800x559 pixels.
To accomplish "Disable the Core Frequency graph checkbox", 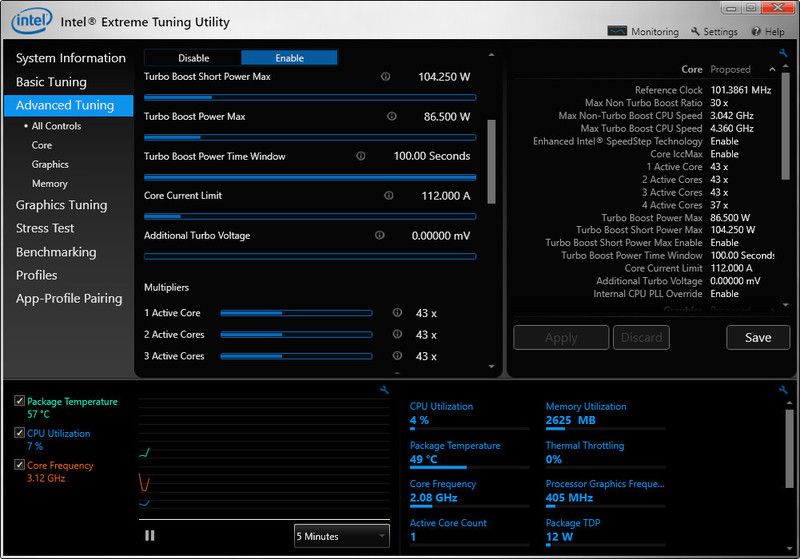I will tap(20, 465).
